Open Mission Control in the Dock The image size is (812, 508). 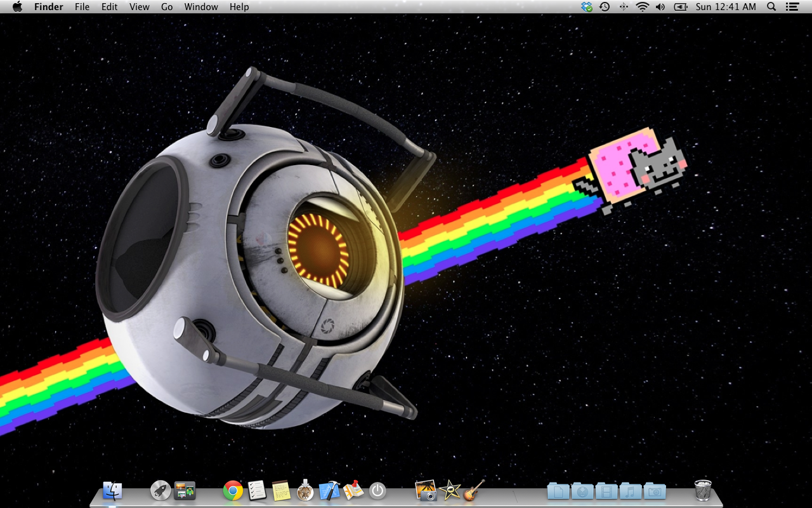point(185,490)
